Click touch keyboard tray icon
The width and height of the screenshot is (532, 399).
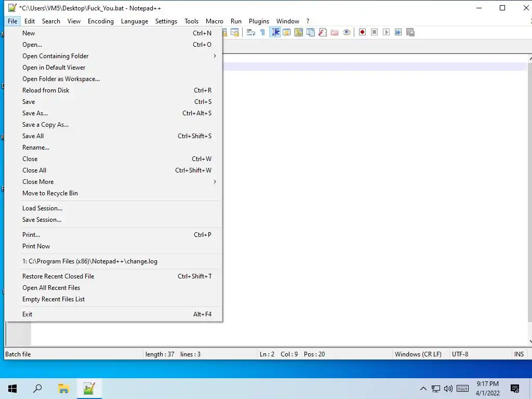[462, 389]
